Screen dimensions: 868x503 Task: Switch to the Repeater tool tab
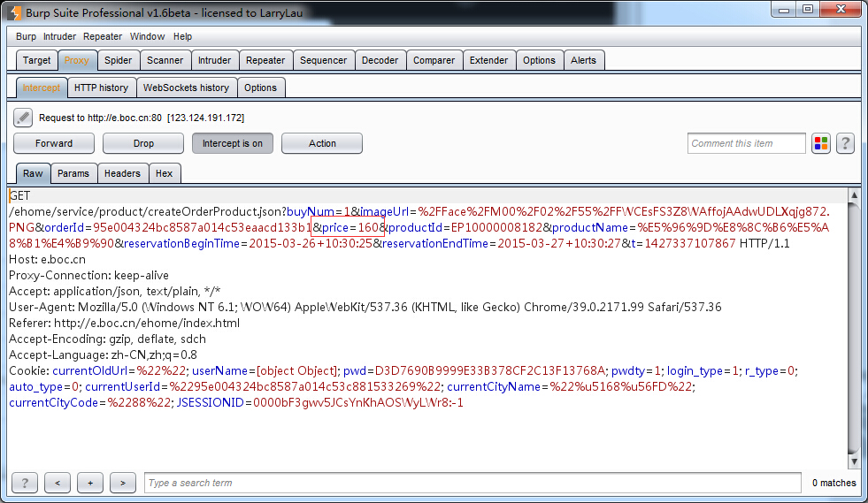[265, 60]
